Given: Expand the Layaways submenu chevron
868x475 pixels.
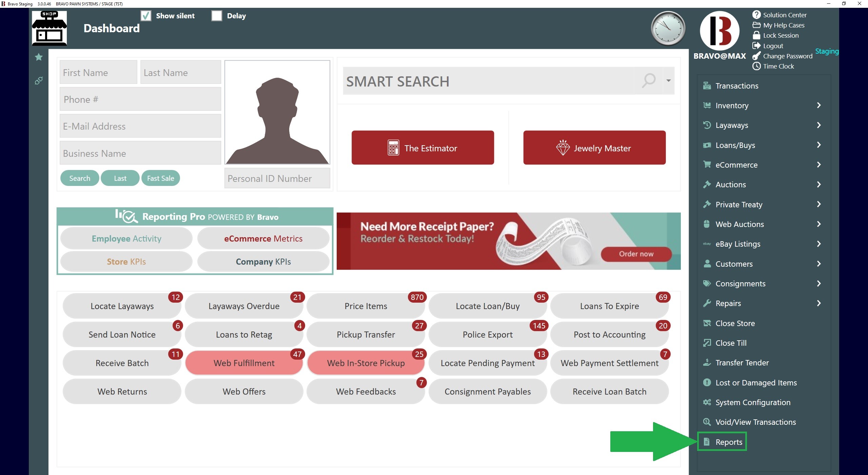Looking at the screenshot, I should tap(819, 125).
